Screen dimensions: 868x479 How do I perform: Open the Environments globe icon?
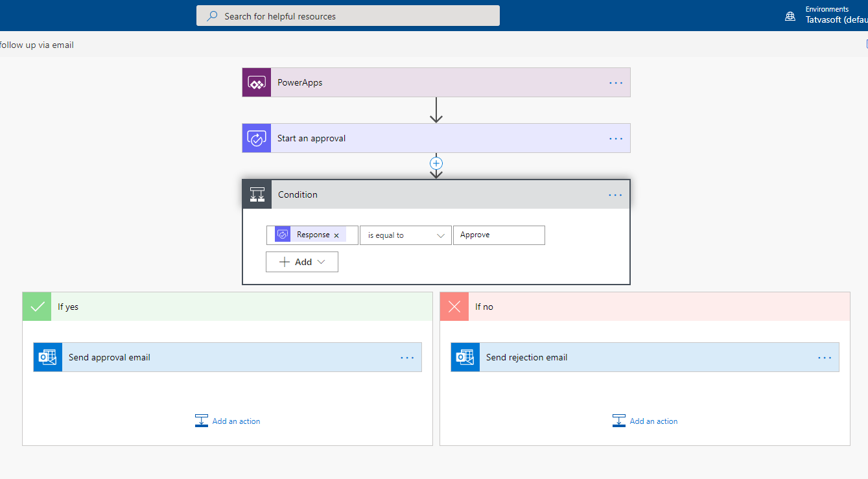pos(790,15)
